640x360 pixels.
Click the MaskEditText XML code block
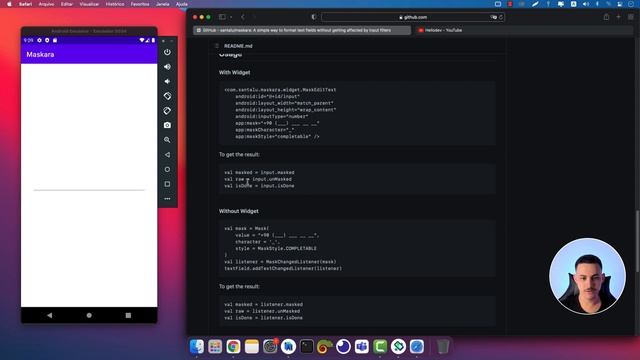357,113
